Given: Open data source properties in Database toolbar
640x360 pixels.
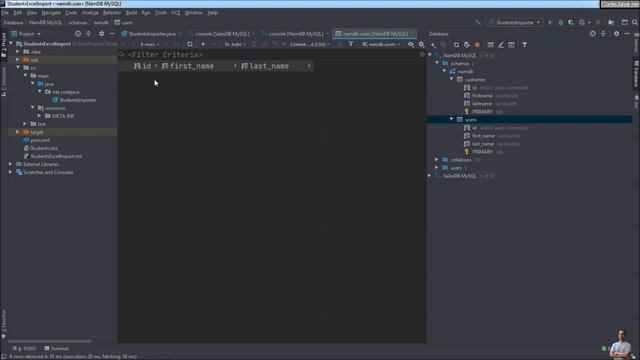Looking at the screenshot, I should (467, 44).
